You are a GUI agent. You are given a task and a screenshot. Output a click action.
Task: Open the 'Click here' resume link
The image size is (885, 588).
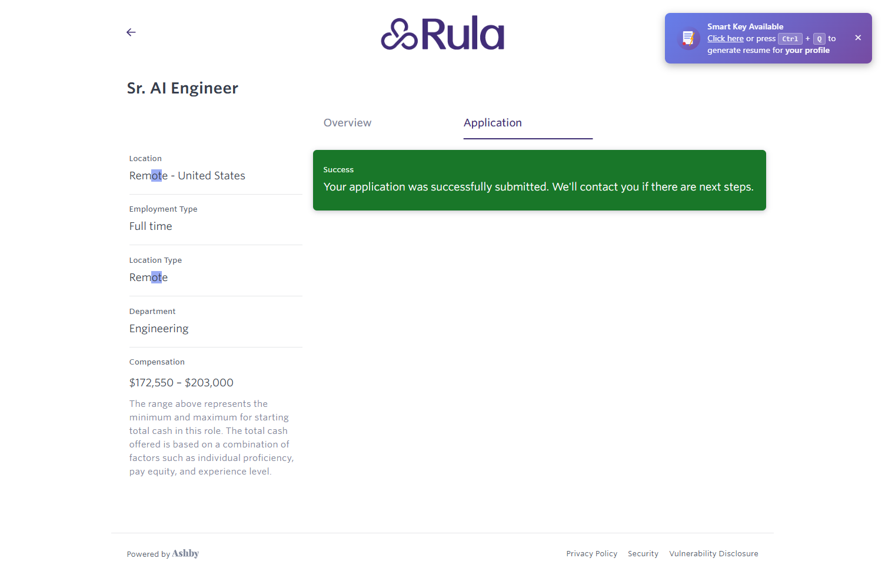point(725,38)
